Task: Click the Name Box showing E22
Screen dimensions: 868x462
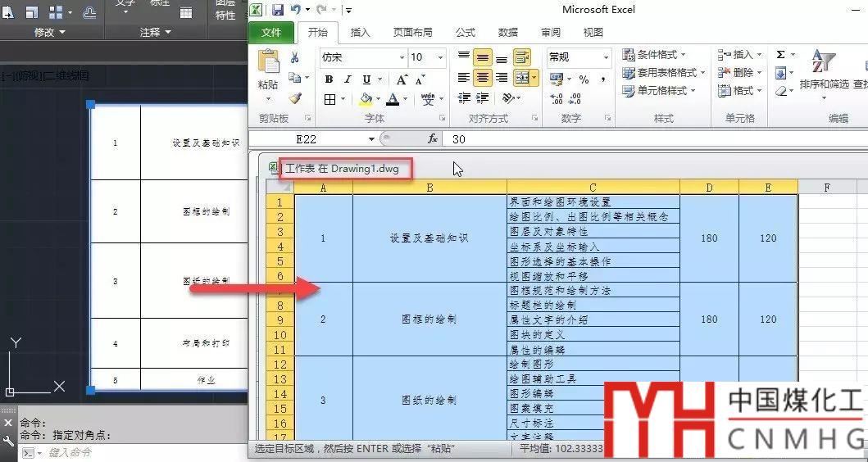Action: point(307,139)
